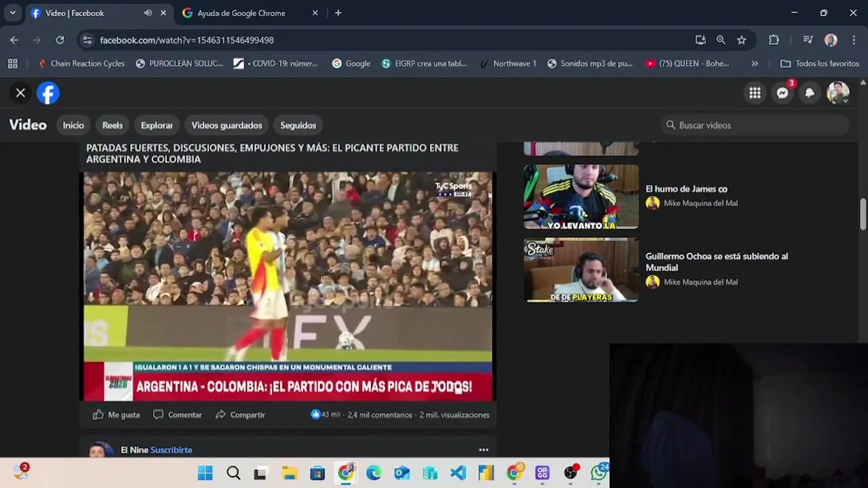Open the Guillermo Ochoa video thumbnail
Viewport: 868px width, 488px height.
[x=581, y=270]
